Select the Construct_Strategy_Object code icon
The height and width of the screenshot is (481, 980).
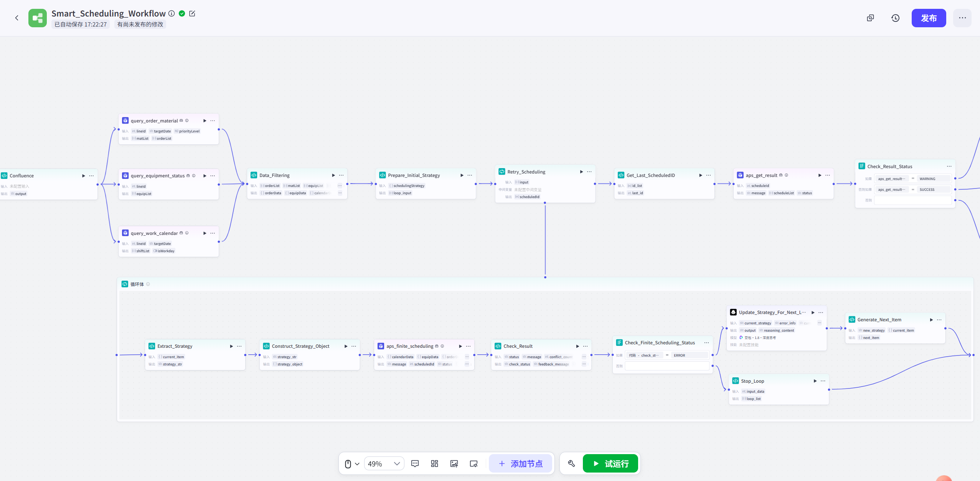click(x=266, y=346)
